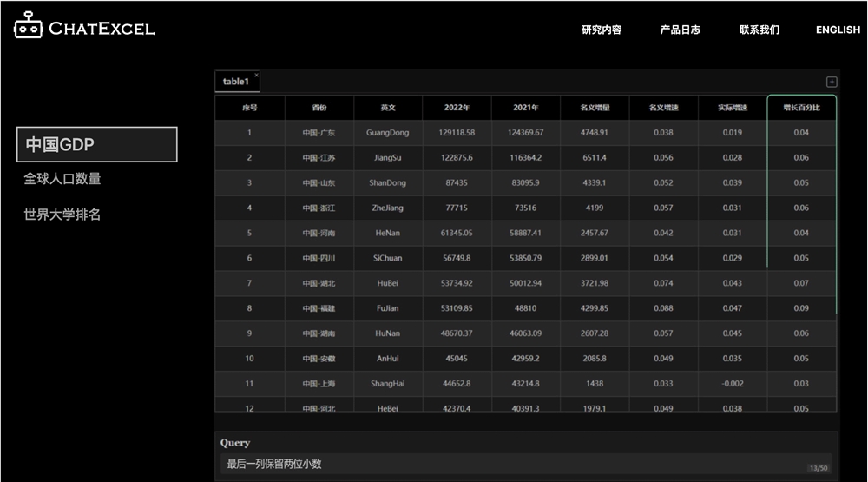Click the 实际增速 column header
Image resolution: width=868 pixels, height=482 pixels.
pyautogui.click(x=733, y=109)
